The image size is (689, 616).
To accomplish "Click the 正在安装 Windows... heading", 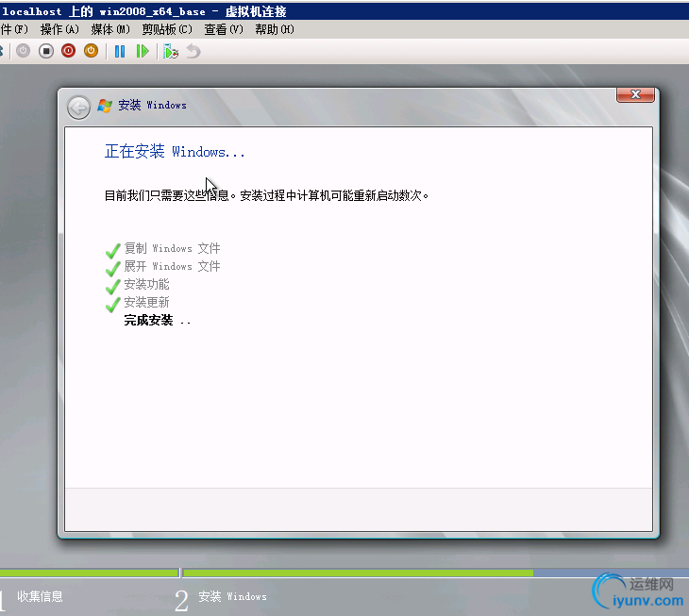I will pos(175,152).
